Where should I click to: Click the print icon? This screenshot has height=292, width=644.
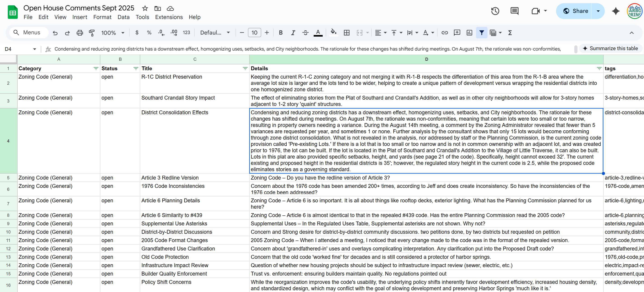[x=80, y=33]
